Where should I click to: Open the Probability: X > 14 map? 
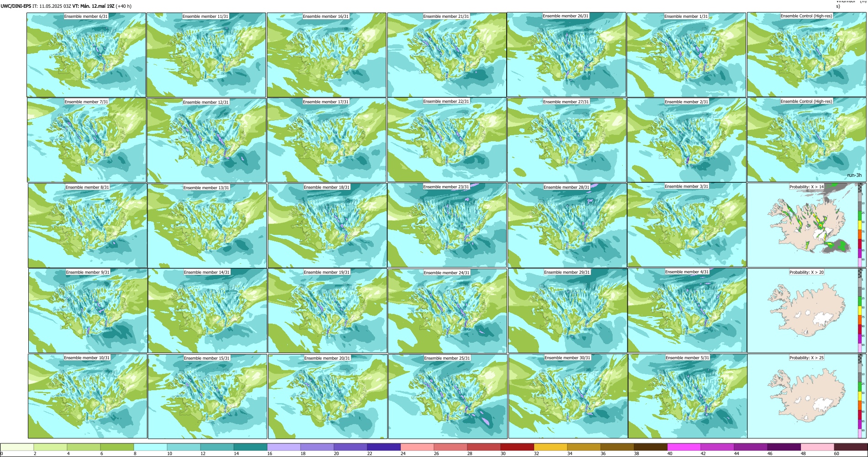pos(807,225)
